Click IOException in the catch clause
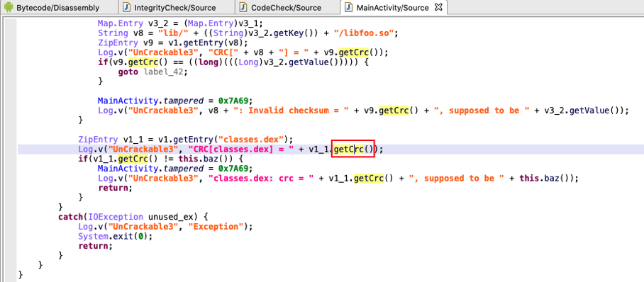 tap(116, 216)
